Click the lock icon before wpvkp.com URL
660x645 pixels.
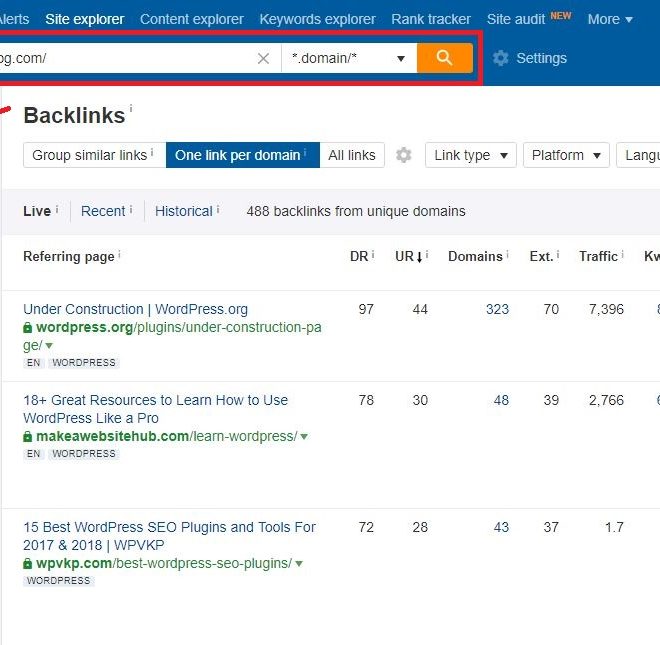27,563
